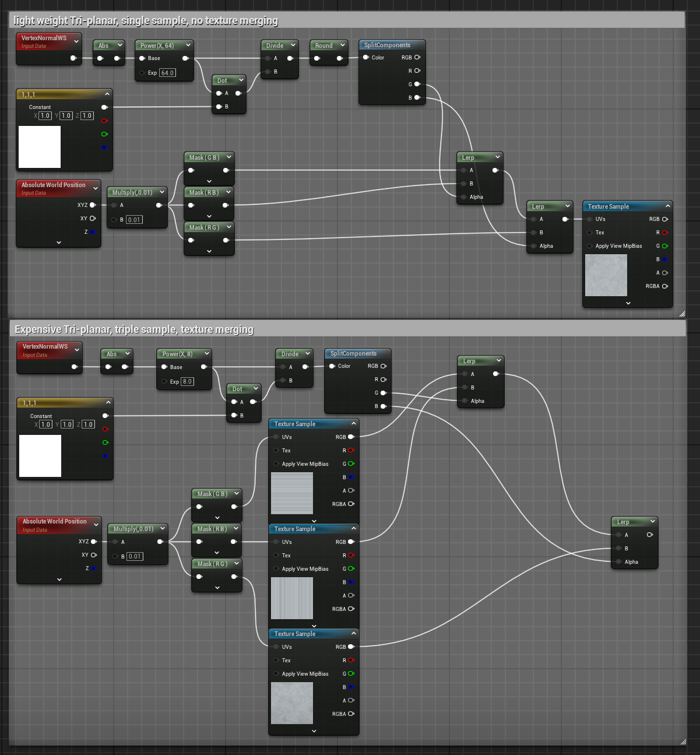
Task: Click RGBA output pin on light weight Texture Sample
Action: (665, 286)
